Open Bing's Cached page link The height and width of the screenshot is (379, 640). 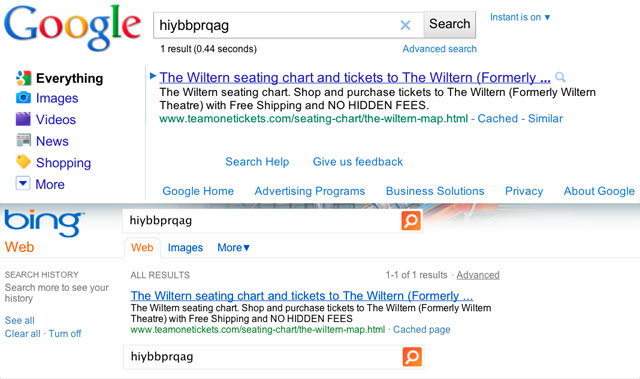[422, 330]
